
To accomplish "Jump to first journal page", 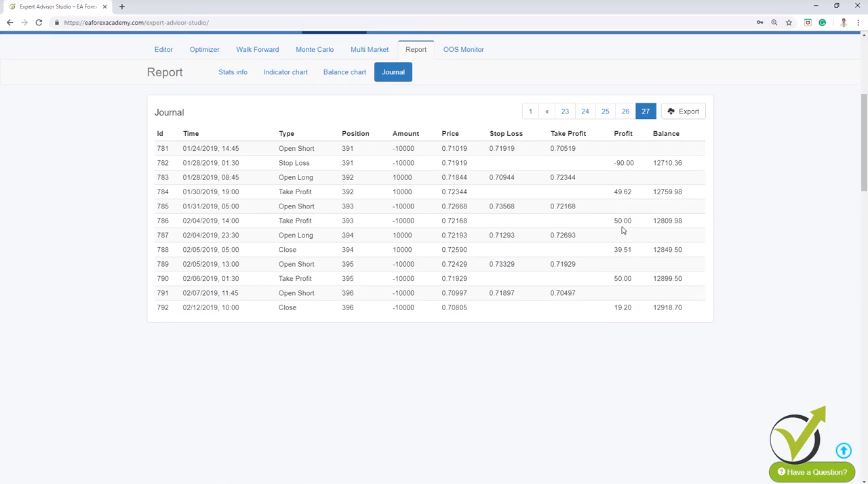I will 530,111.
